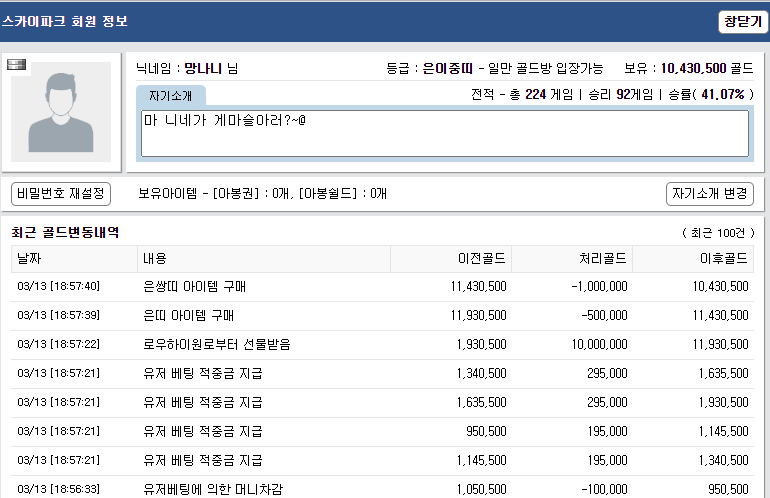Click the small flag icon above avatar

[x=16, y=64]
